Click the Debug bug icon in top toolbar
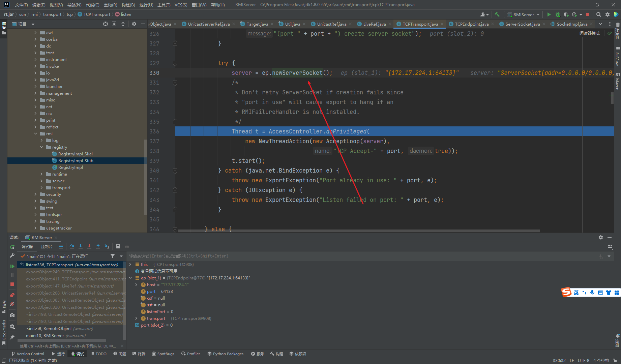 coord(558,14)
